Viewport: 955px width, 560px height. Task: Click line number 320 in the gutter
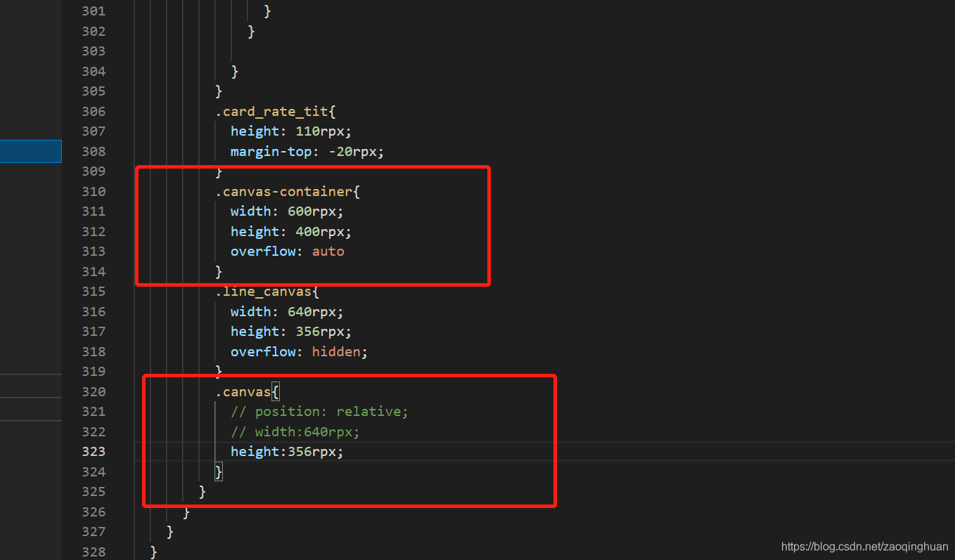tap(94, 391)
